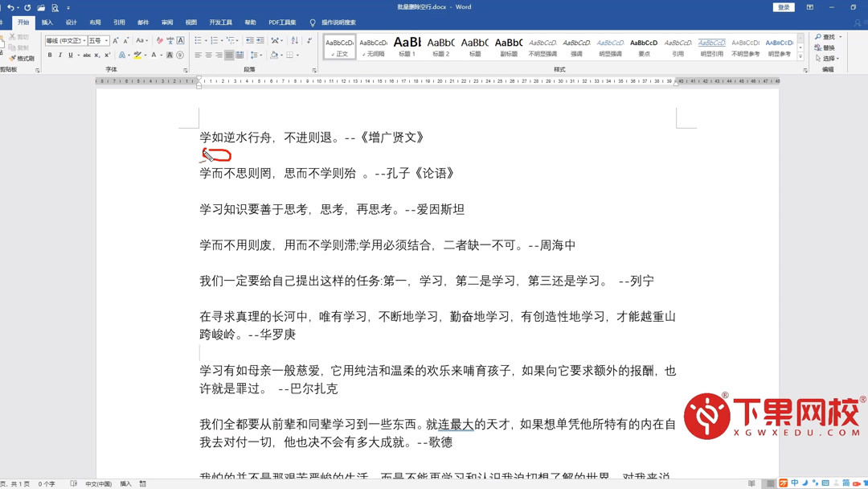The height and width of the screenshot is (489, 868).
Task: Click the 登录 sign-in button
Action: [x=783, y=6]
